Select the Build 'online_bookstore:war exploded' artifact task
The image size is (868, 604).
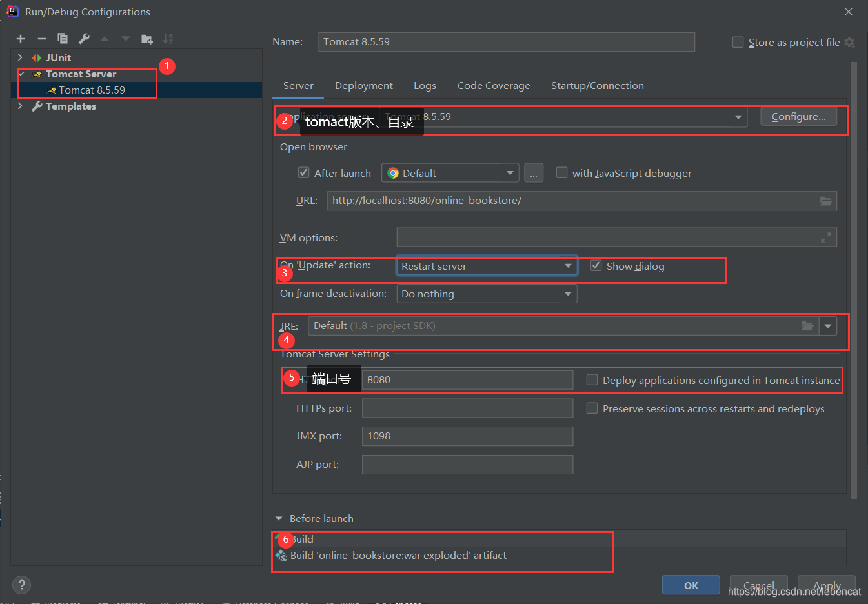[398, 555]
